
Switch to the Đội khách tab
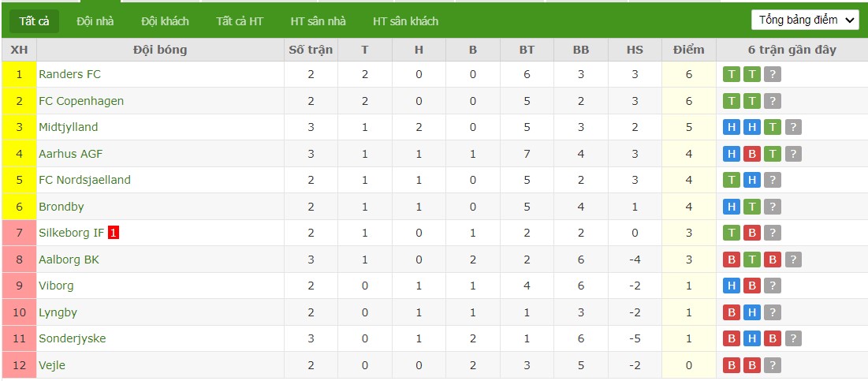click(x=165, y=21)
